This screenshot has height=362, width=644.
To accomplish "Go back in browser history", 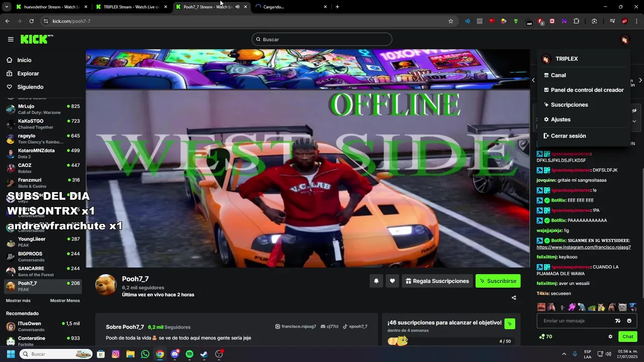I will click(x=7, y=21).
